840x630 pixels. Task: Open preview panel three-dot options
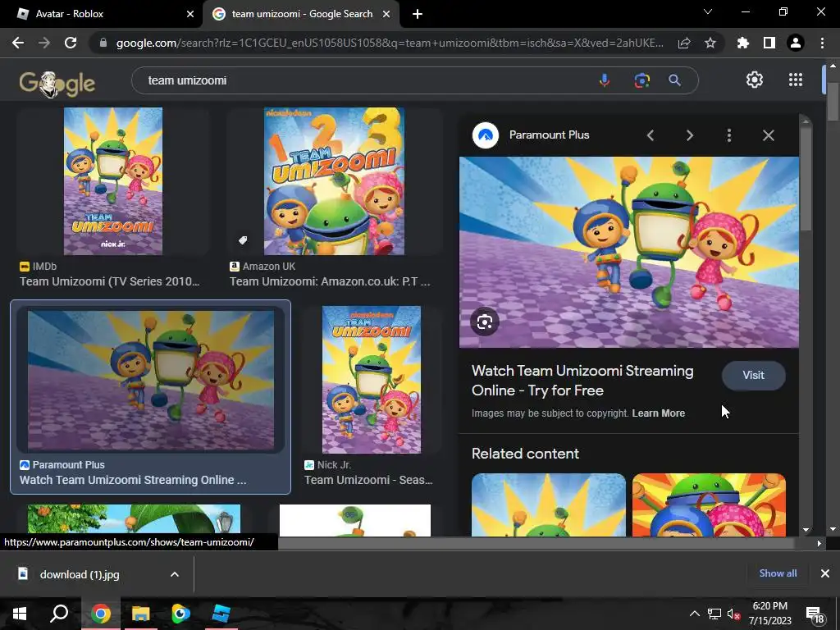click(x=729, y=135)
